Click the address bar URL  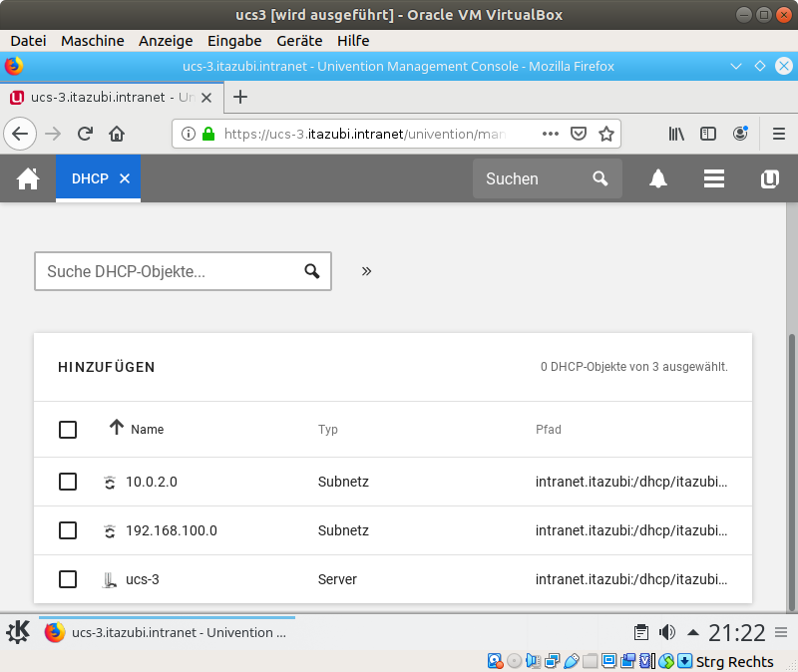[x=364, y=134]
